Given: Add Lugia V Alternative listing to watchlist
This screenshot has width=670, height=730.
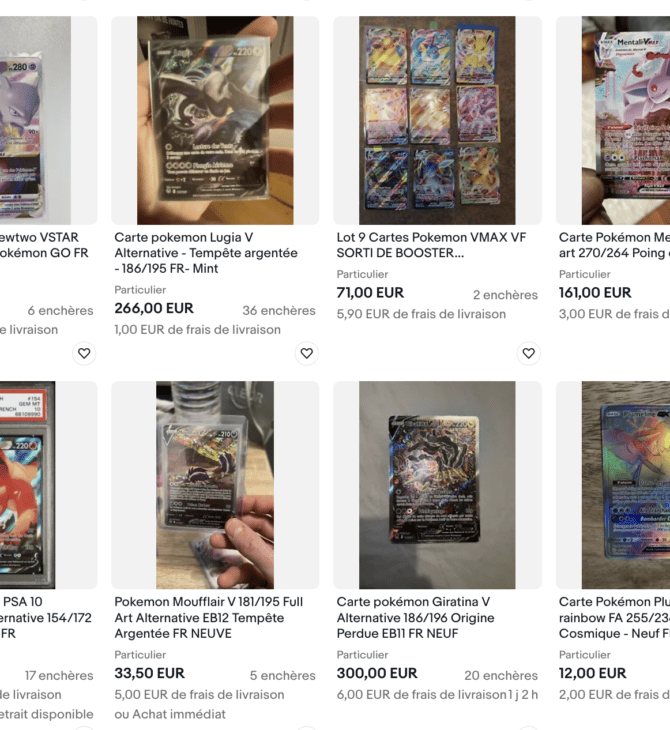Looking at the screenshot, I should pos(306,353).
